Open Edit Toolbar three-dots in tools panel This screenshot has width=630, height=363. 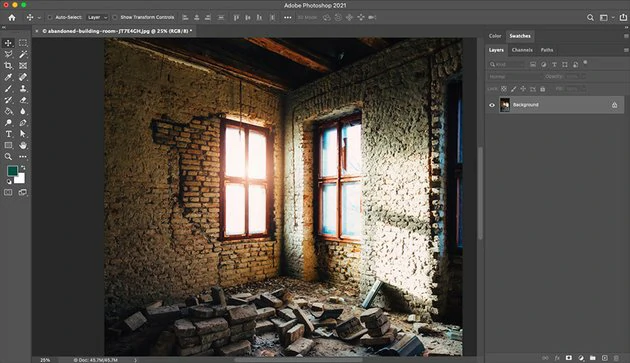(x=23, y=157)
